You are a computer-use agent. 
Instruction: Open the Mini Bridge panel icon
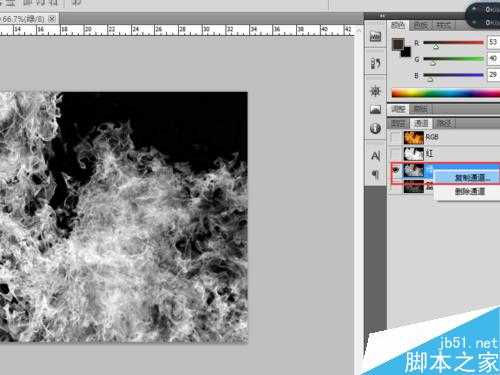375,36
